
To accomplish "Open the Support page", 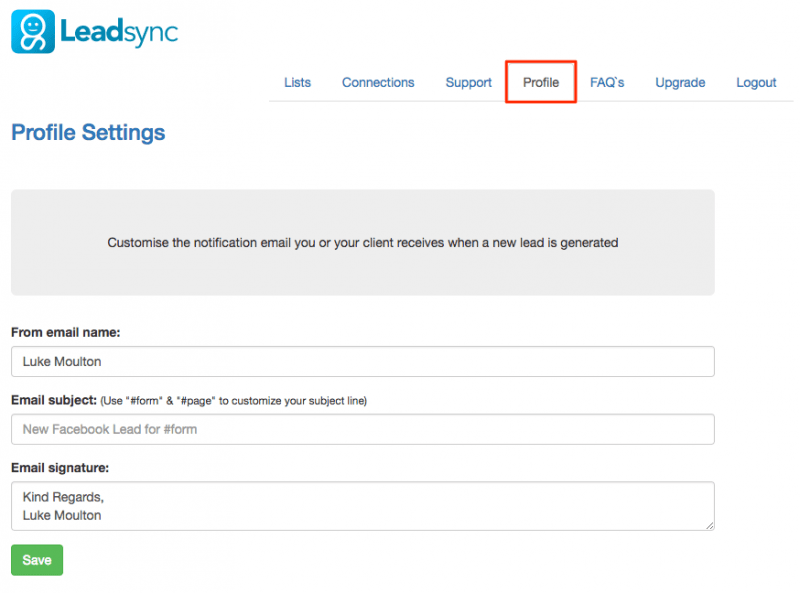I will (x=468, y=83).
